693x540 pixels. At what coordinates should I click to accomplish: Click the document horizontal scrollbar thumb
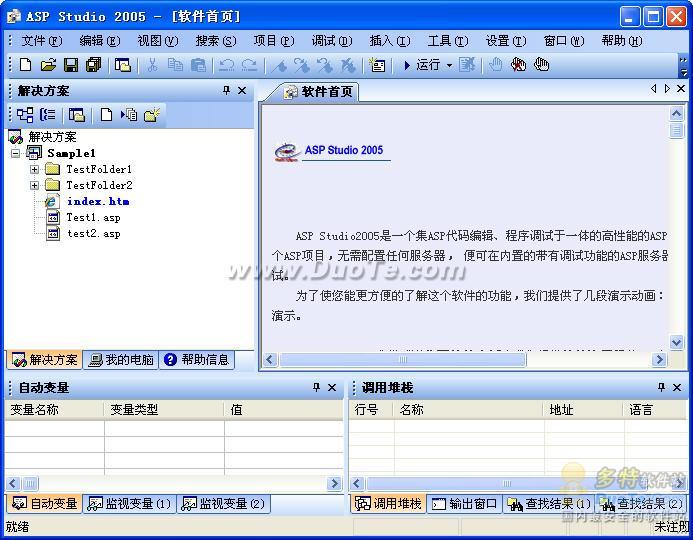(x=402, y=360)
